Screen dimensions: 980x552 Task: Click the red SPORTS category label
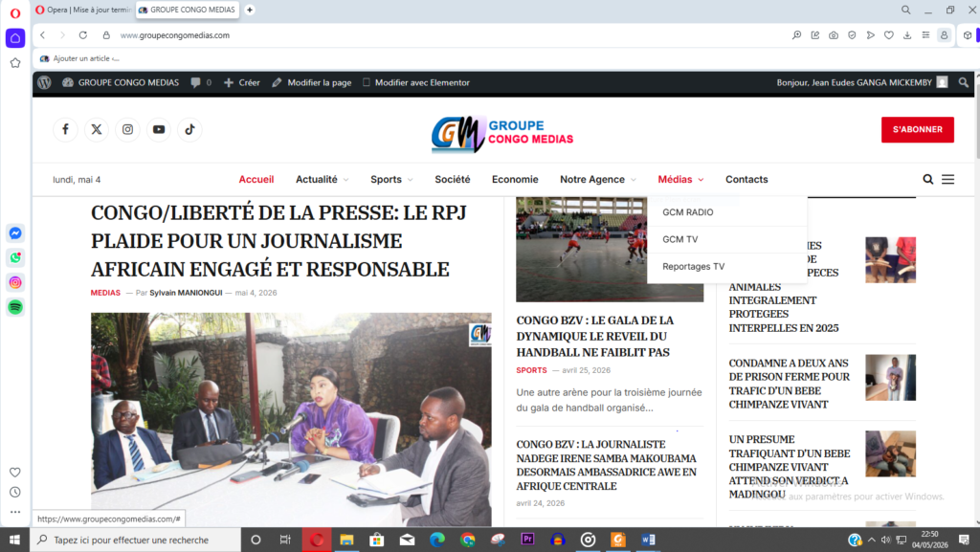[x=531, y=370]
